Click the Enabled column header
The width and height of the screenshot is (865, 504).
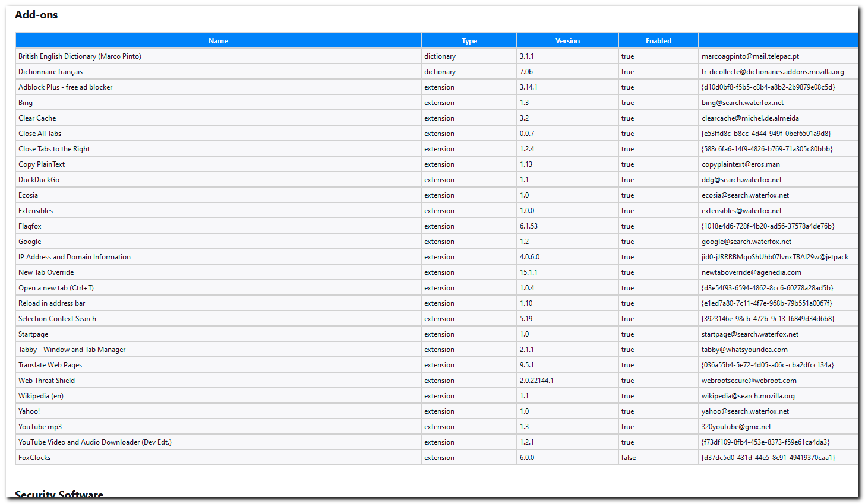coord(658,41)
